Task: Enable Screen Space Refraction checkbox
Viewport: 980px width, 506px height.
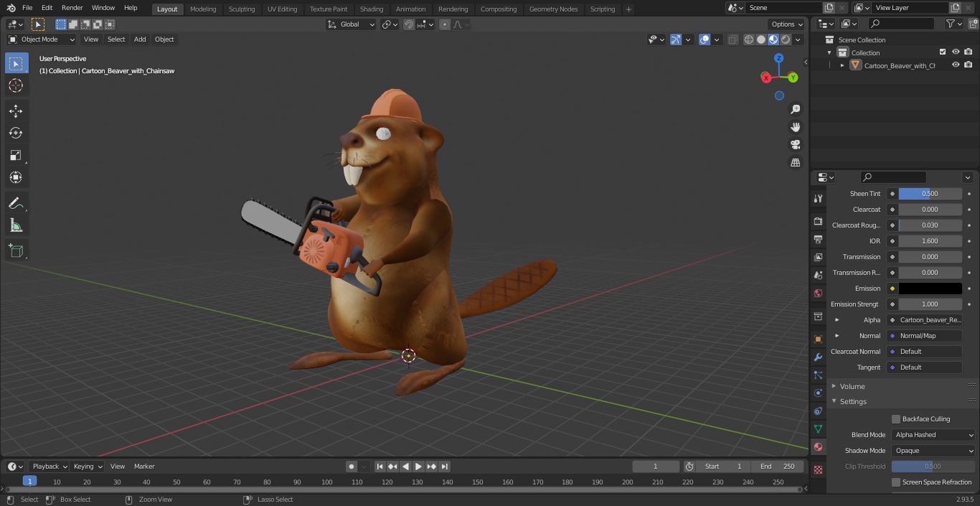Action: [896, 482]
